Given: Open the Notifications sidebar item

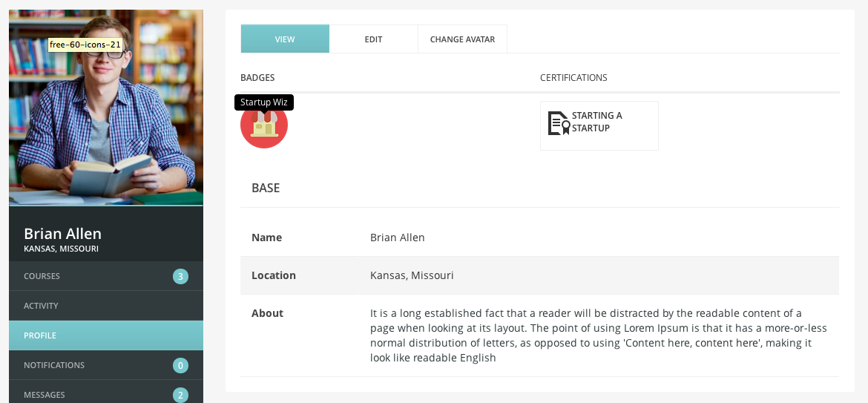Looking at the screenshot, I should click(54, 365).
